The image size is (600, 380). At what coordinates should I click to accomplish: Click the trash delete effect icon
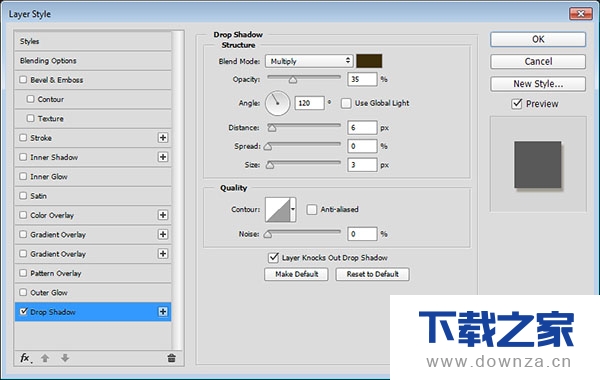(171, 358)
